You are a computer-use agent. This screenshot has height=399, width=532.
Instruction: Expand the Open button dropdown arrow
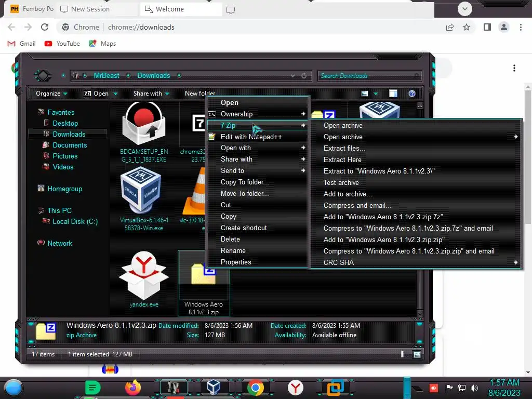tap(115, 94)
